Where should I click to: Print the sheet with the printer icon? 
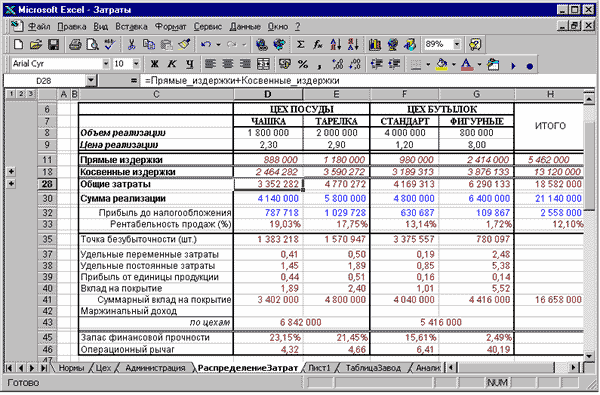(75, 45)
